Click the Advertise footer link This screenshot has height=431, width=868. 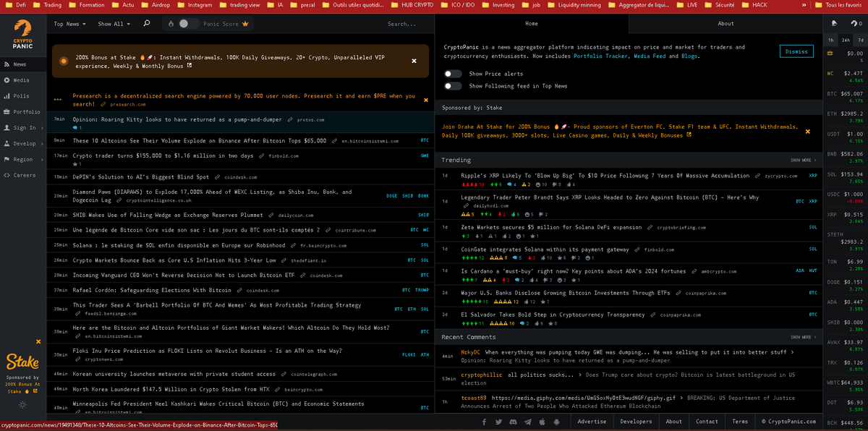[592, 422]
